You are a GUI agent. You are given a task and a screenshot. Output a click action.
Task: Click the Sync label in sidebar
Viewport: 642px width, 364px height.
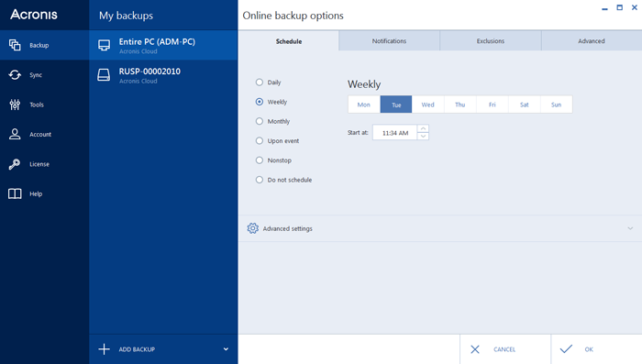tap(36, 75)
